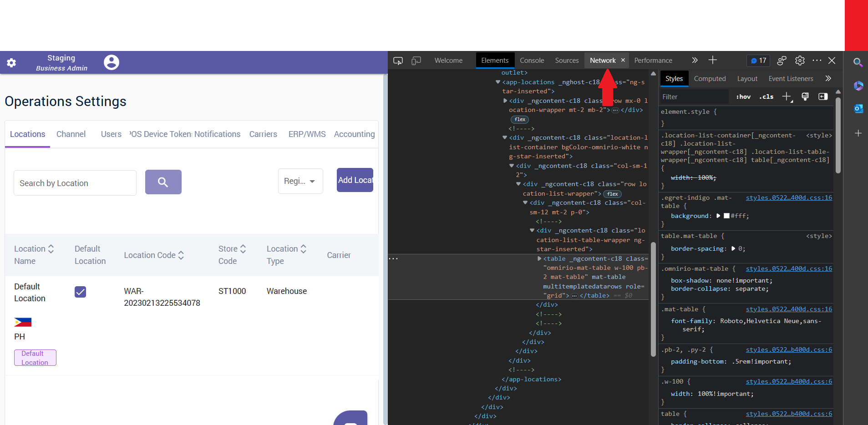Expand the background property shorthand triangle
The width and height of the screenshot is (868, 425).
click(x=718, y=216)
